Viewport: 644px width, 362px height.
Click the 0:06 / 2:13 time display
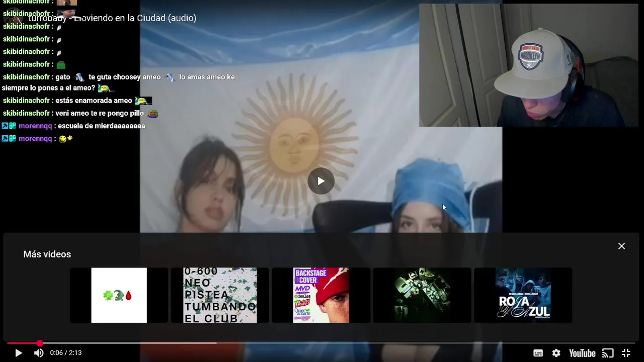pos(66,353)
